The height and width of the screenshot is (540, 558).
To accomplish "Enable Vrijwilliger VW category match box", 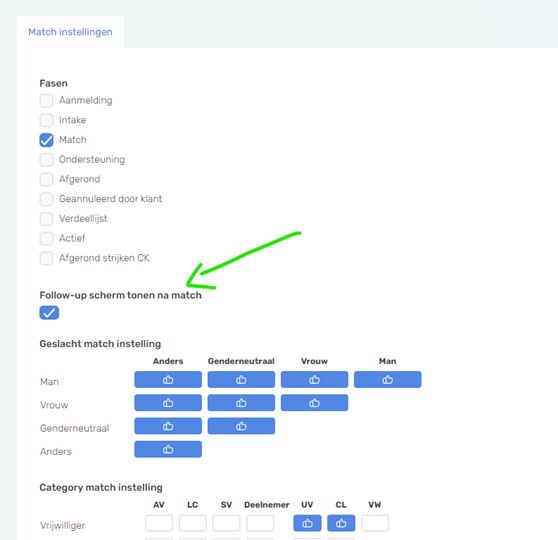I will coord(375,523).
